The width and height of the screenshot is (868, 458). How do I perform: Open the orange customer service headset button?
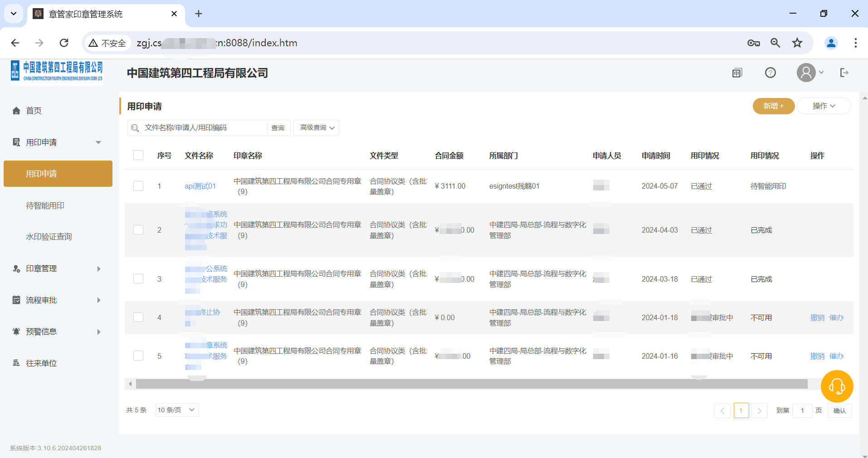click(x=837, y=386)
